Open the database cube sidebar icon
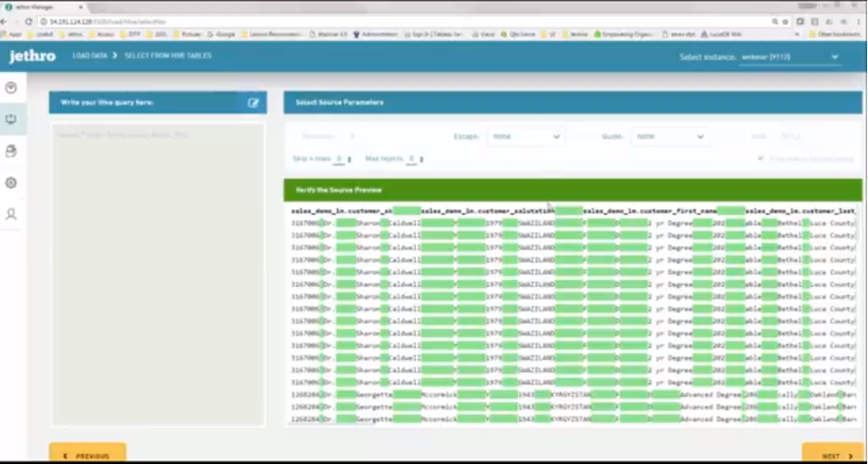This screenshot has height=464, width=868. pos(12,151)
